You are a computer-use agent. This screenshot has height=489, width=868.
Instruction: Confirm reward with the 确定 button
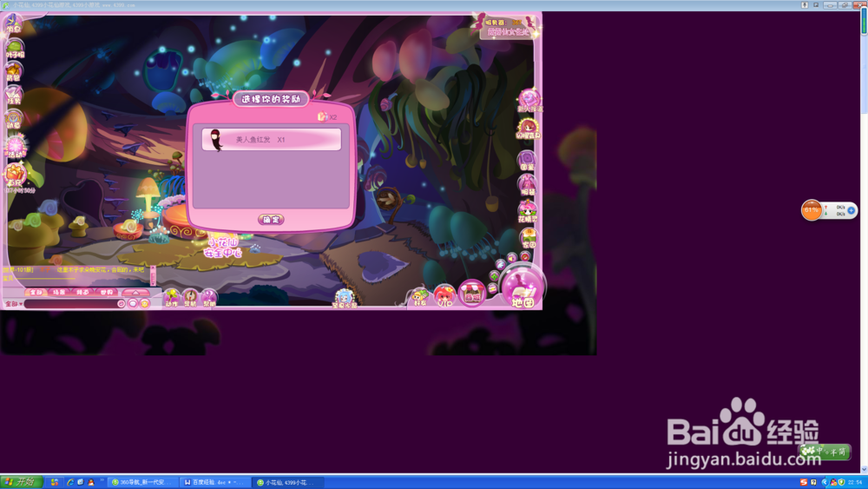(x=271, y=220)
